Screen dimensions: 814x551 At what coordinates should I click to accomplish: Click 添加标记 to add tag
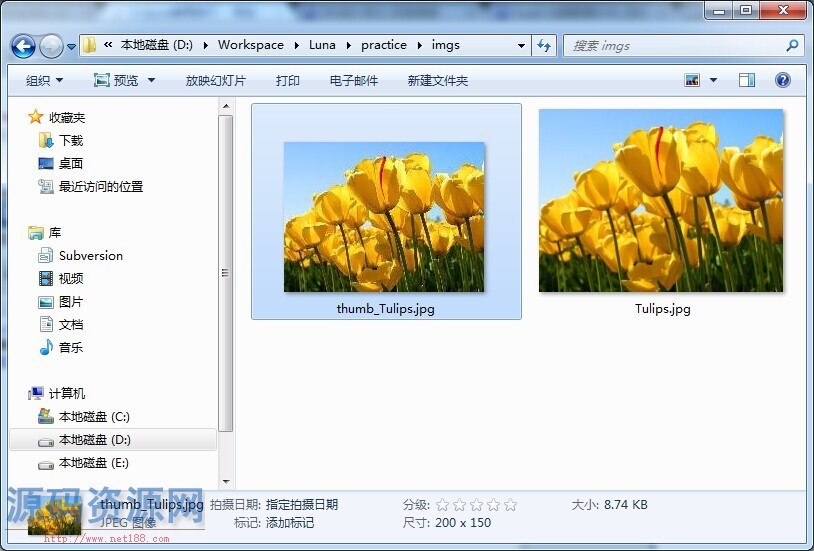[290, 523]
